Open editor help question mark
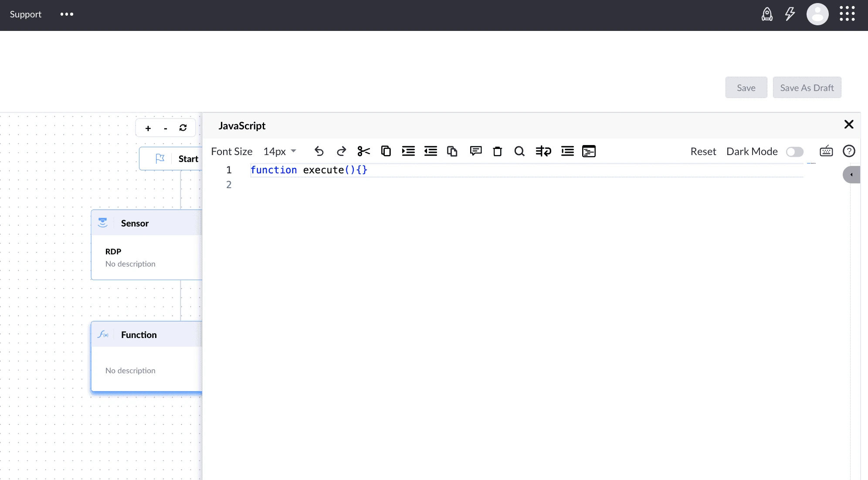 (849, 151)
